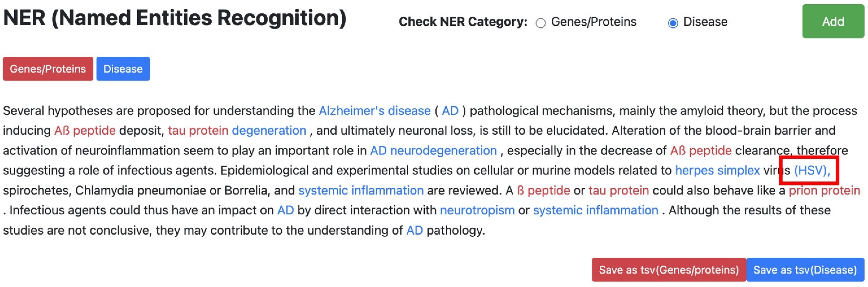
Task: Click the prion protein entity
Action: point(824,190)
